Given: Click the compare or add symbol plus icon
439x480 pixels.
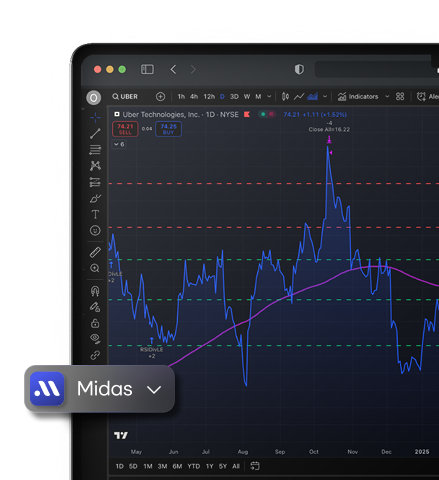Looking at the screenshot, I should pos(160,97).
